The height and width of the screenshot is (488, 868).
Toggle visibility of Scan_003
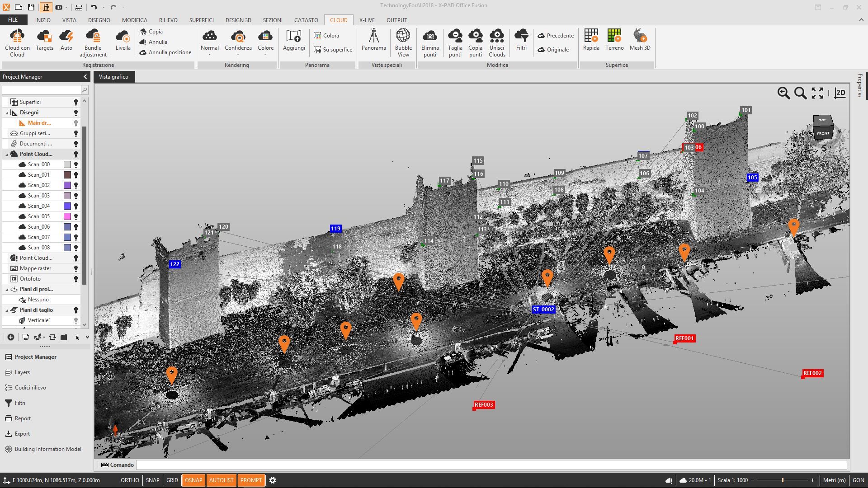(76, 196)
